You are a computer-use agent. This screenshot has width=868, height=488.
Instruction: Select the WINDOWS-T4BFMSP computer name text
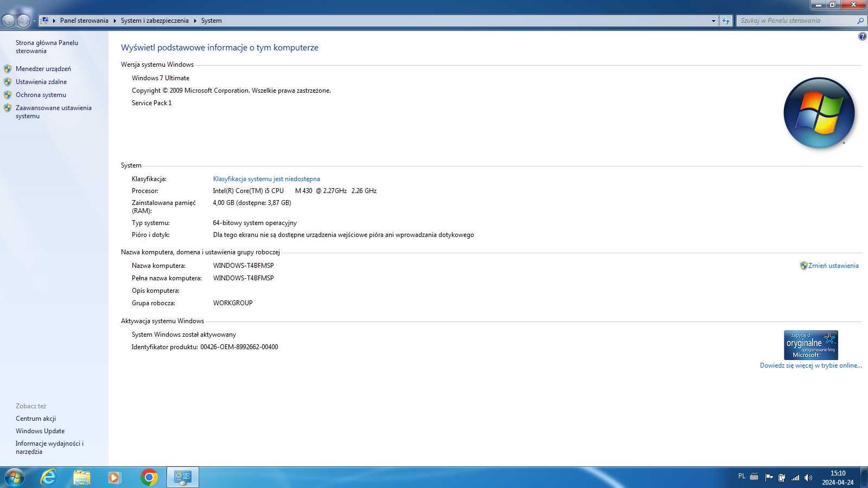(x=243, y=266)
